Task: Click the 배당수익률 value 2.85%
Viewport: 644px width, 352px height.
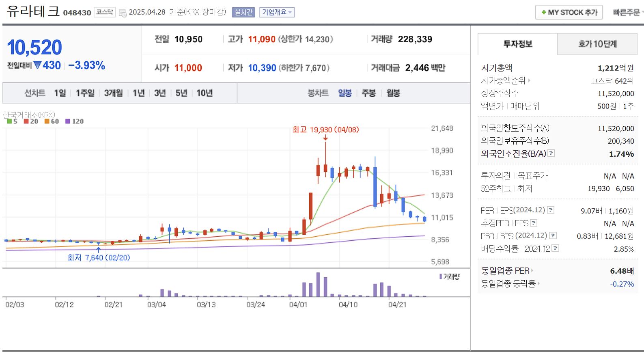Action: (624, 249)
